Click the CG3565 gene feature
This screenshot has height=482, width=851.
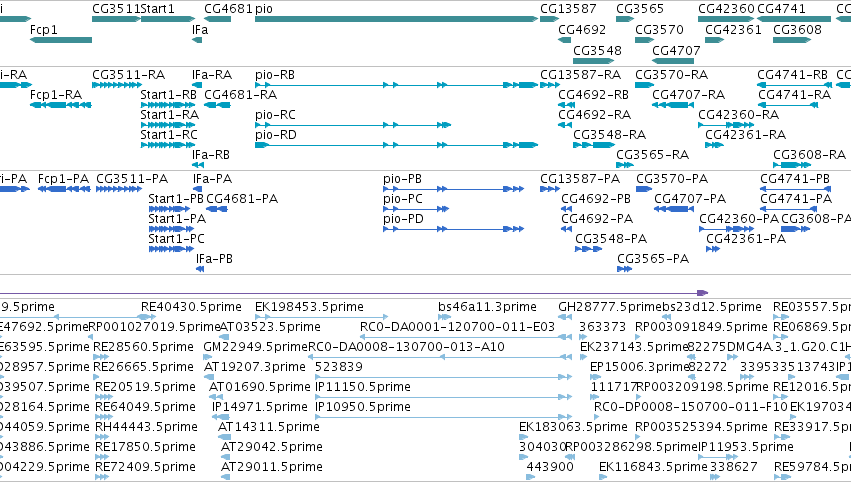625,19
